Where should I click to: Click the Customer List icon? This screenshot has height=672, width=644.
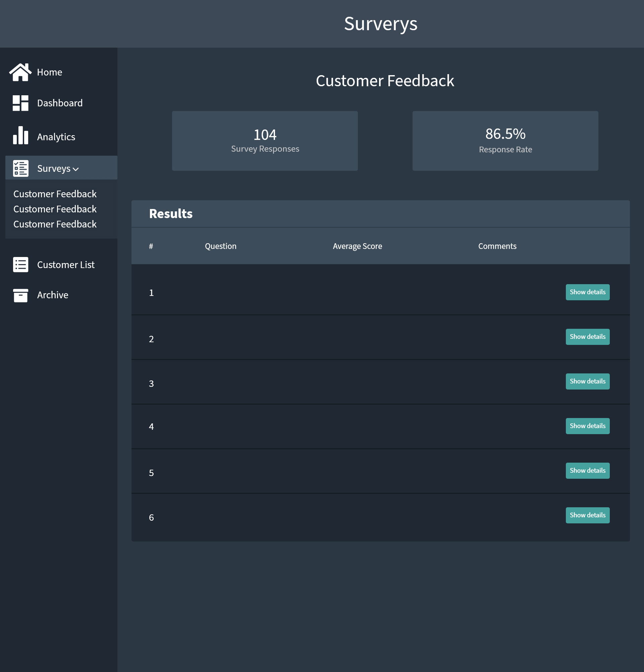tap(20, 265)
